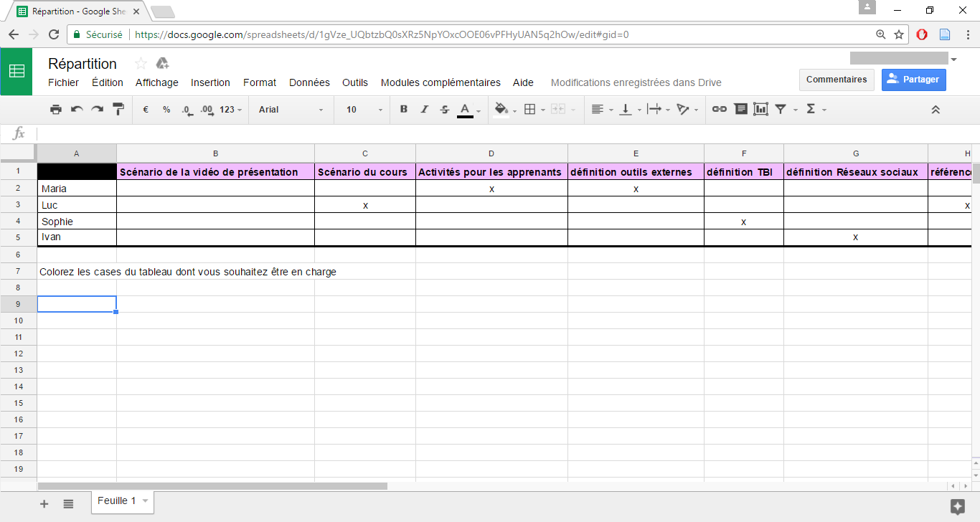Decrease decimal places

pos(187,110)
